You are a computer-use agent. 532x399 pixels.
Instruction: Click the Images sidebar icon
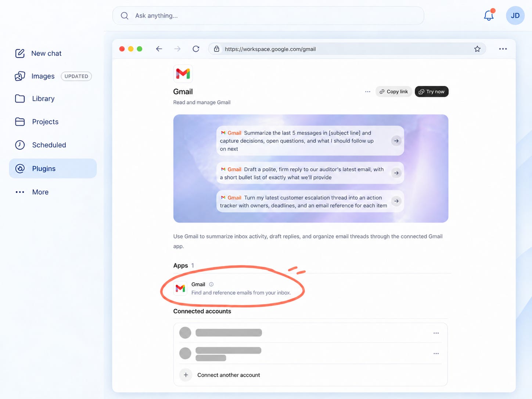[20, 76]
